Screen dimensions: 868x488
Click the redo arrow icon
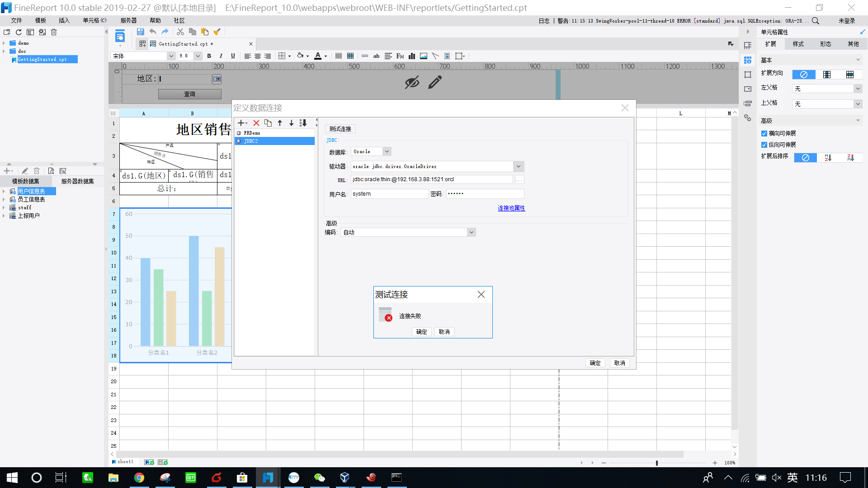click(165, 32)
